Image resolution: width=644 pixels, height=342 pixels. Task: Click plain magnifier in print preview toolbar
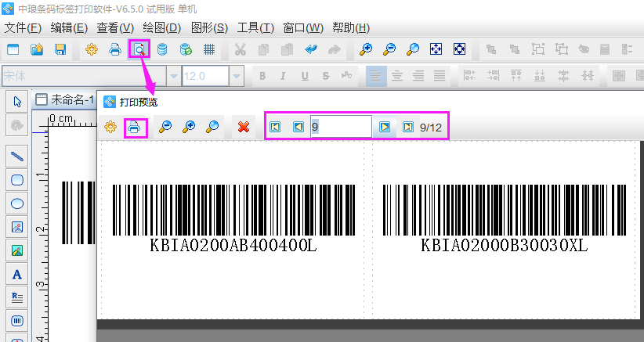tap(212, 127)
